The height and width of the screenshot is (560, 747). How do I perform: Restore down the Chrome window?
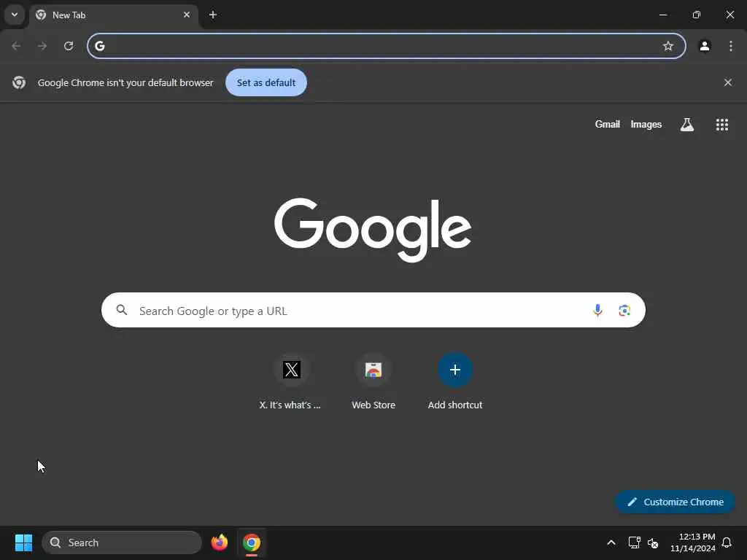697,15
